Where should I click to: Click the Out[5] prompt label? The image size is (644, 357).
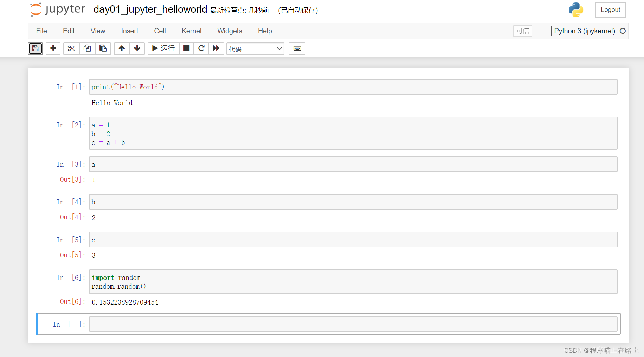pyautogui.click(x=72, y=255)
